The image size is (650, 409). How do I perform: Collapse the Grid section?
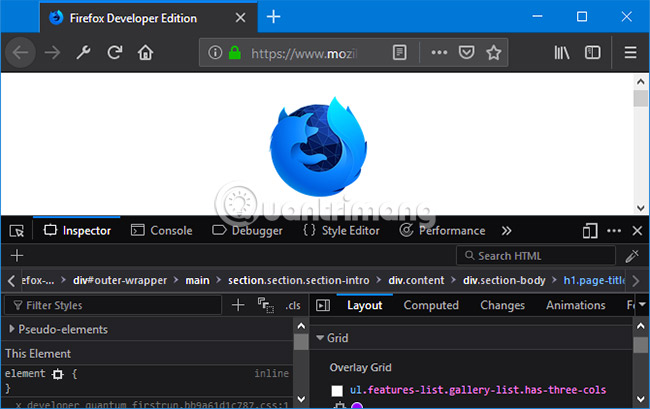[320, 338]
